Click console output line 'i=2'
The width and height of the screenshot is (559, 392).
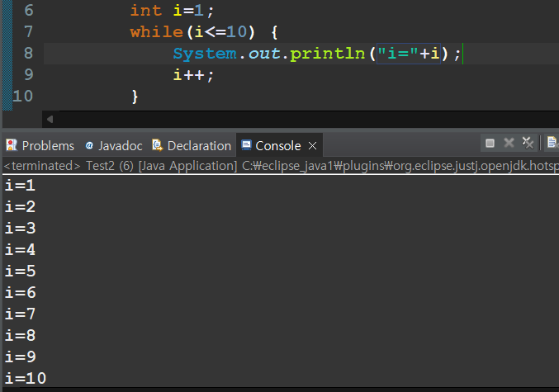click(20, 206)
